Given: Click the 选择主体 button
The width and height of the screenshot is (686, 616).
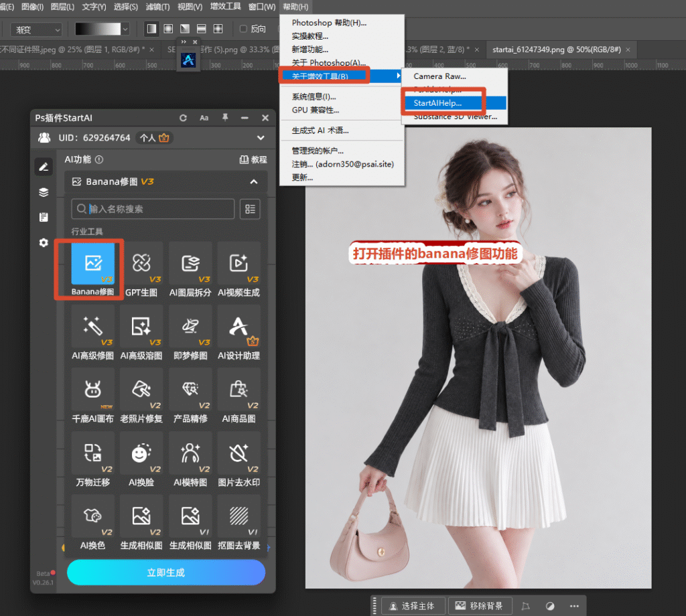Looking at the screenshot, I should click(x=412, y=606).
